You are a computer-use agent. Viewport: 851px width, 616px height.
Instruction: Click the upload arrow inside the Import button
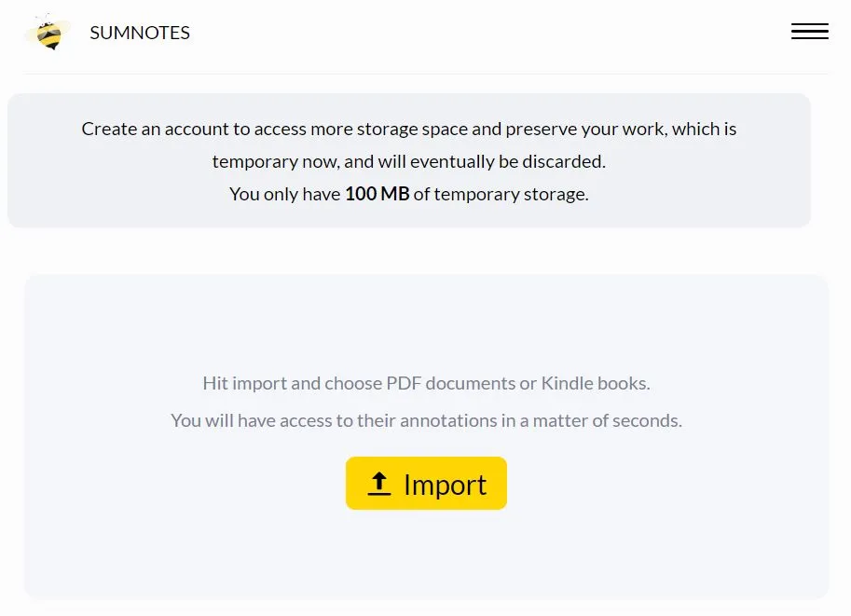pyautogui.click(x=379, y=483)
